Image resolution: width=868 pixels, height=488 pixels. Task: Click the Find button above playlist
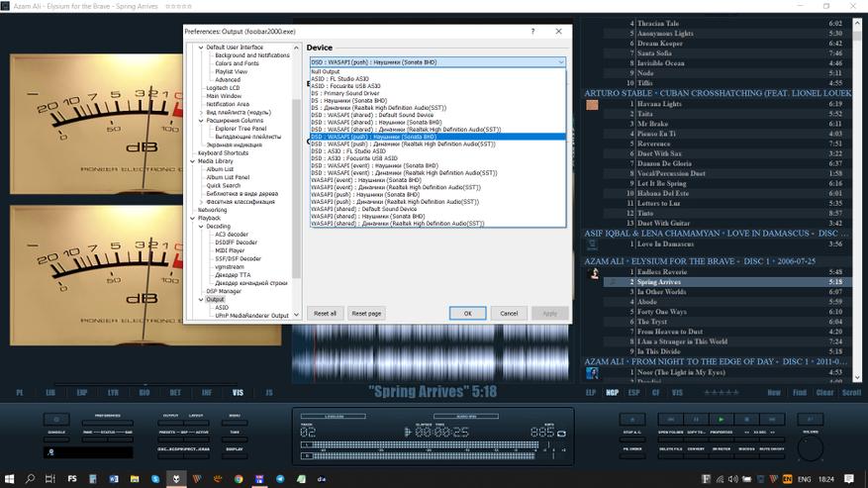pos(800,392)
